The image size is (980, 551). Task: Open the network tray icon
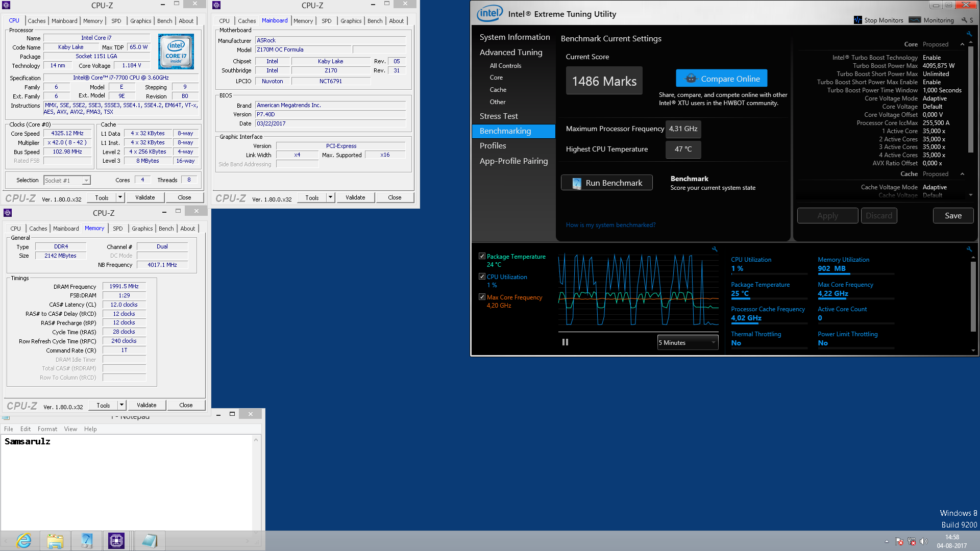pyautogui.click(x=912, y=541)
